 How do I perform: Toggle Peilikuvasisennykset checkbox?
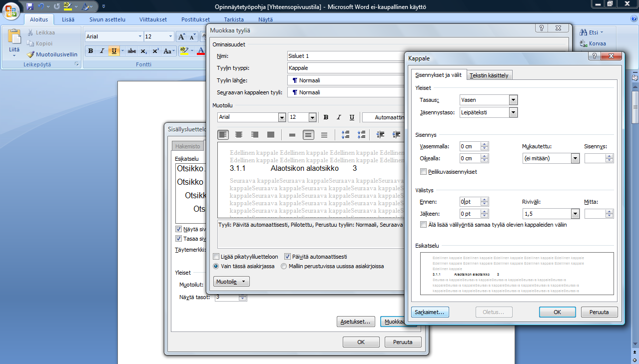(424, 172)
